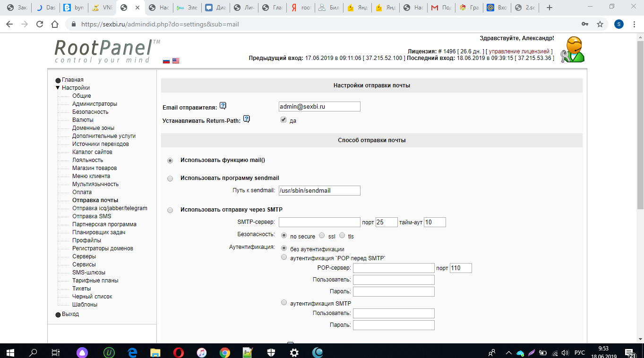This screenshot has height=358, width=644.
Task: Open Opera browser from the taskbar
Action: [x=179, y=352]
